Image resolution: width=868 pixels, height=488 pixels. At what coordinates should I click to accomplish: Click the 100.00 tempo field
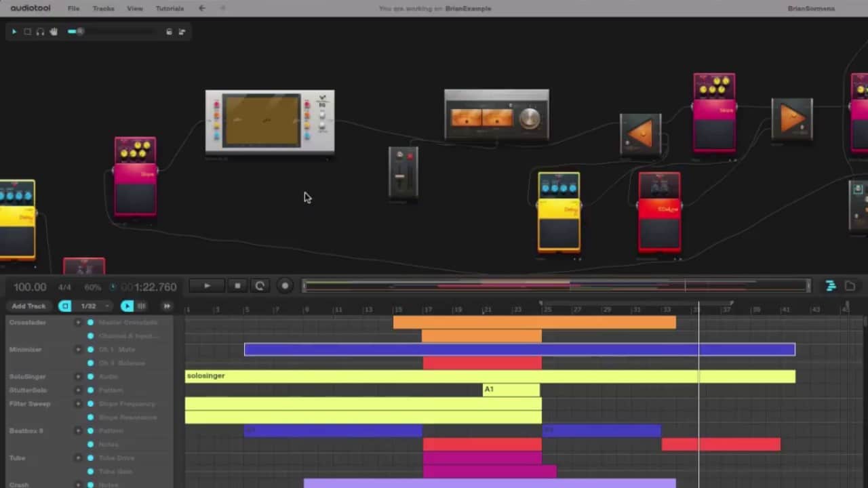tap(30, 287)
